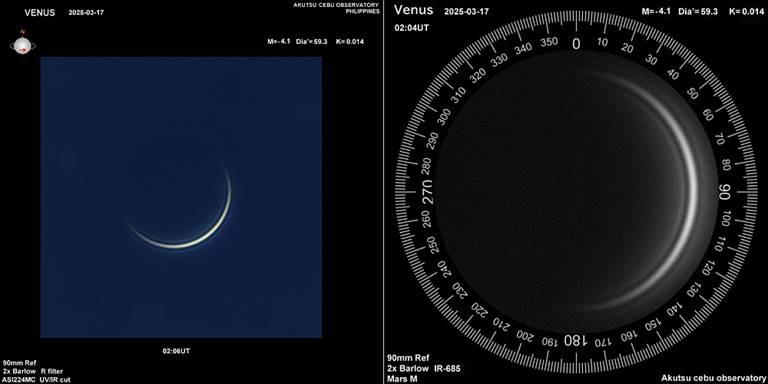Click the K=0.014 value in right panel
The image size is (768, 384).
click(746, 11)
